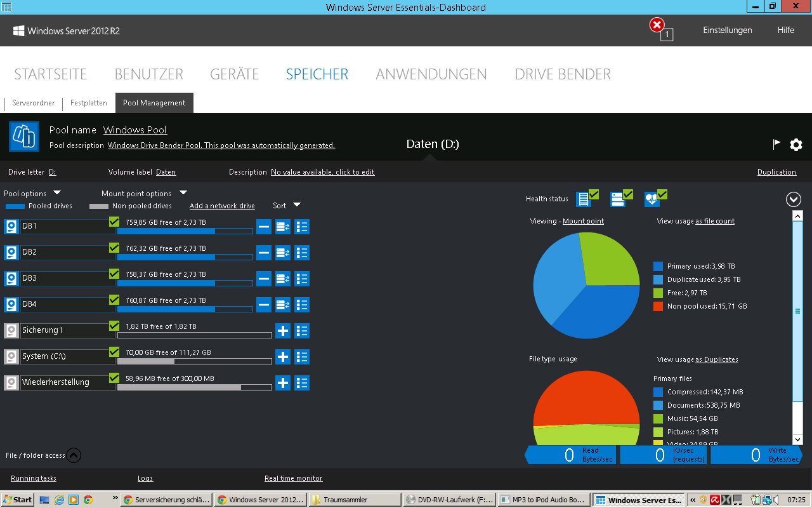Click the drive health status icon

[x=618, y=199]
